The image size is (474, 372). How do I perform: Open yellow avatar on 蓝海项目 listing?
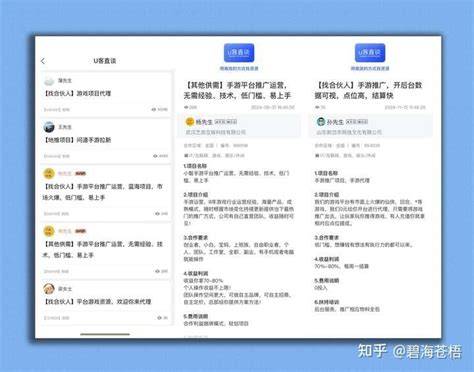(49, 173)
